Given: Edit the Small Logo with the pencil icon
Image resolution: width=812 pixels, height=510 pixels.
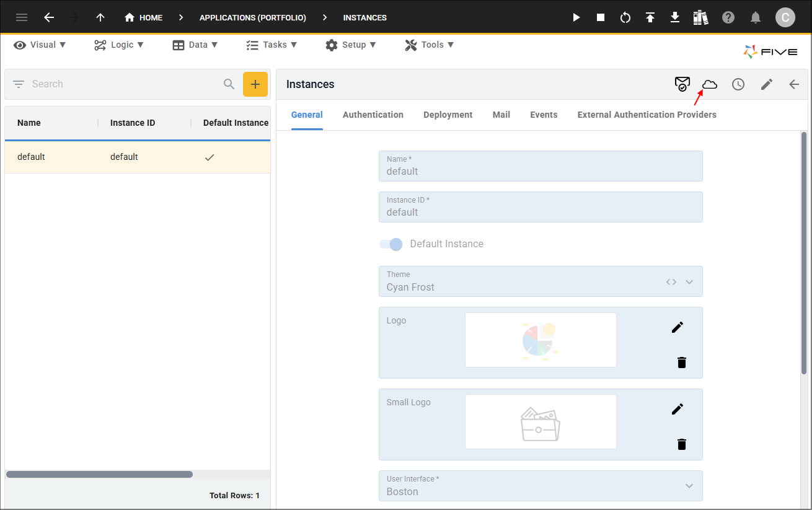Looking at the screenshot, I should pos(677,408).
